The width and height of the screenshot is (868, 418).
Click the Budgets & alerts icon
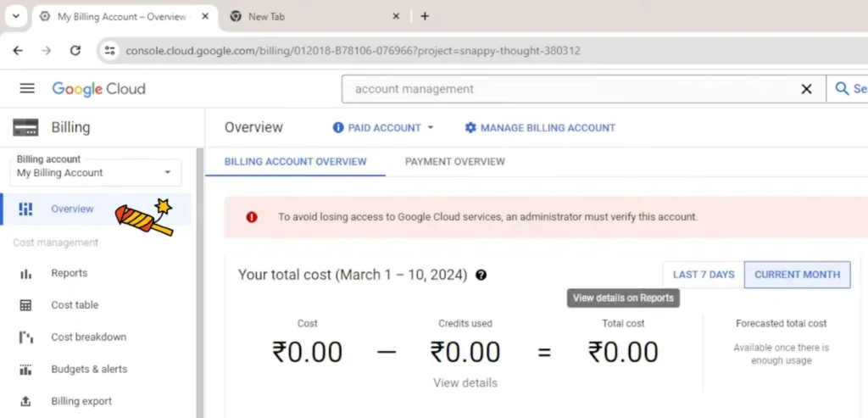26,370
